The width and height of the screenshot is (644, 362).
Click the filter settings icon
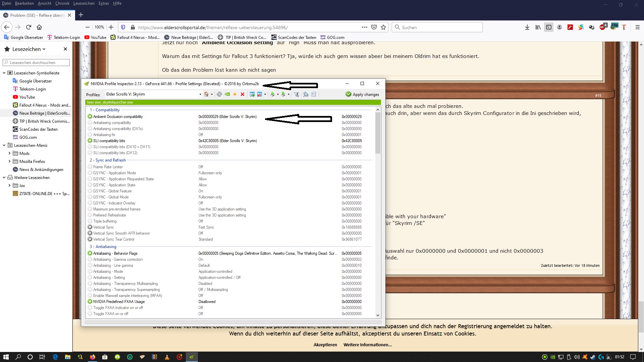(x=297, y=94)
